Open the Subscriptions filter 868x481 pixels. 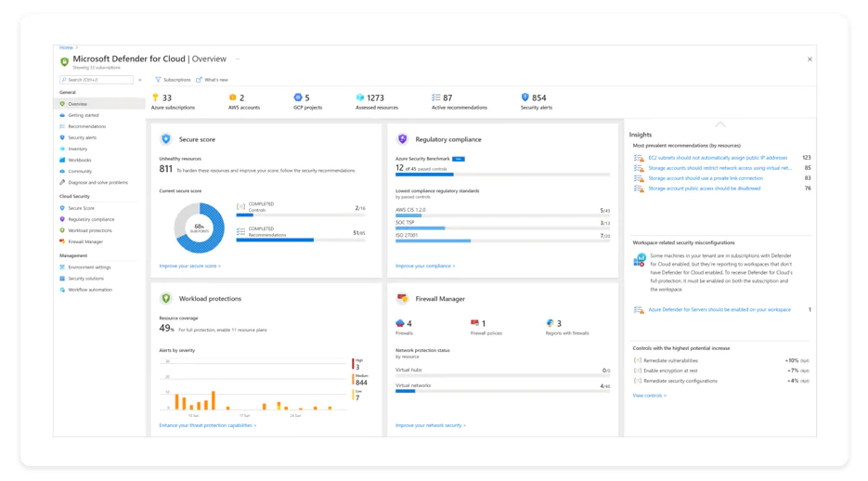click(x=173, y=80)
